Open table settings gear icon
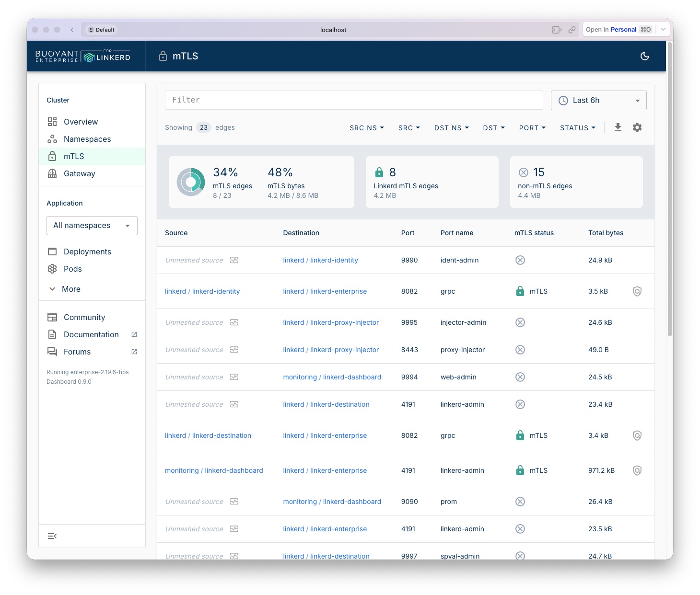 [x=637, y=127]
